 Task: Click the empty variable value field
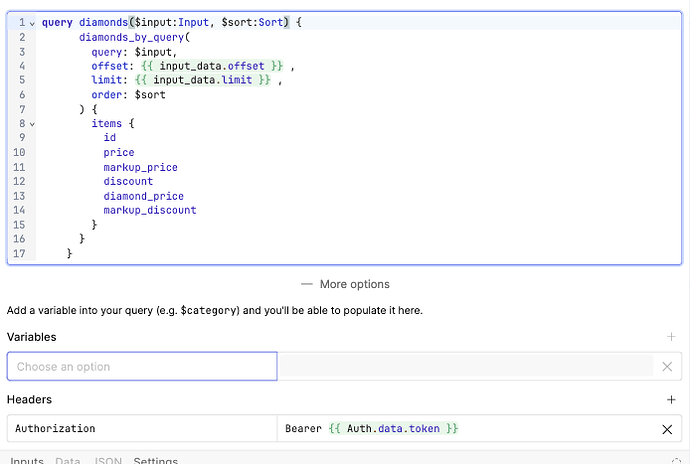point(465,367)
